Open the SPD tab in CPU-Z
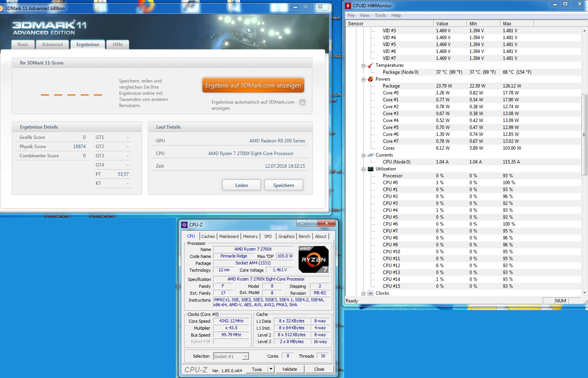Image resolution: width=588 pixels, height=378 pixels. click(x=268, y=236)
